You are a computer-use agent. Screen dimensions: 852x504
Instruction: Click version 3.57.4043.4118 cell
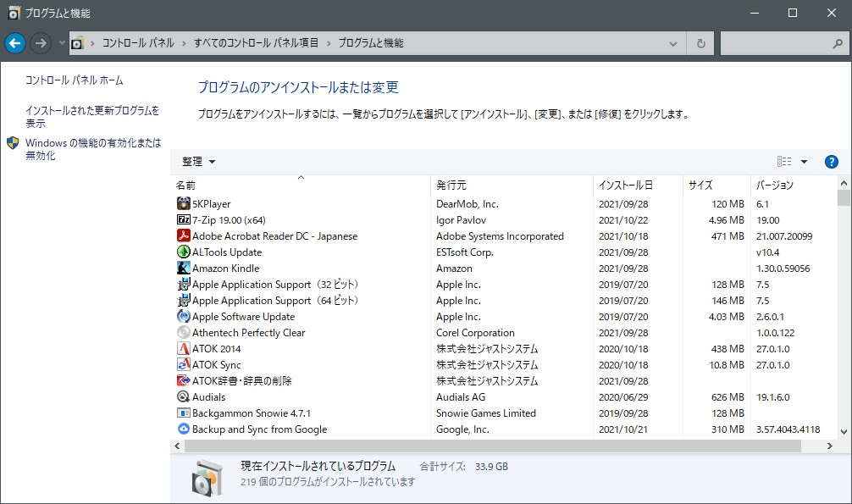788,429
